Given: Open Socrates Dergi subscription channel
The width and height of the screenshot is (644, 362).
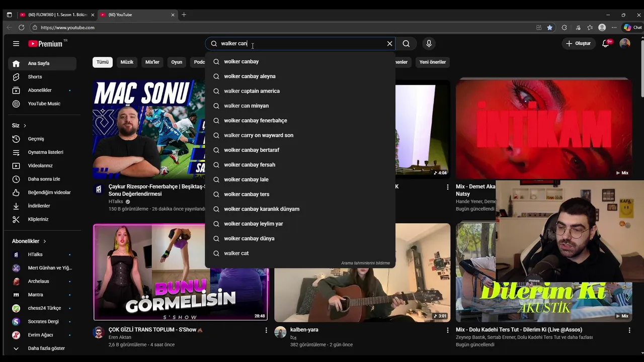Looking at the screenshot, I should [x=42, y=321].
